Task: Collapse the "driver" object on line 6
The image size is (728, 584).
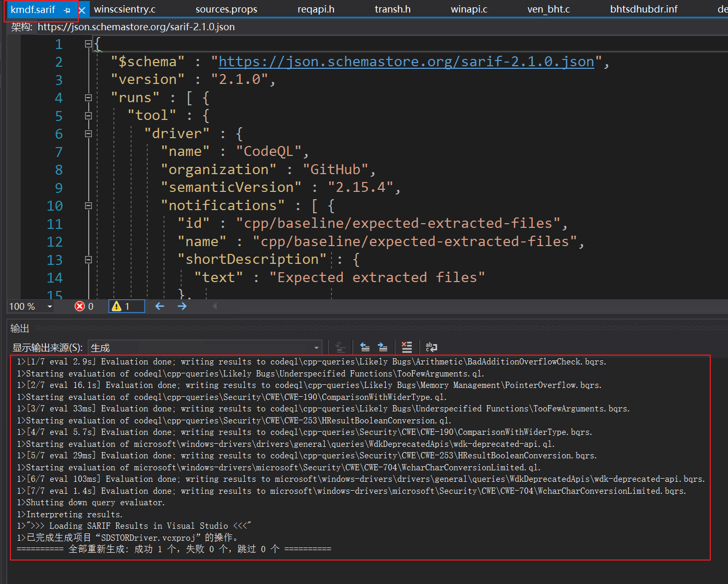Action: [x=88, y=134]
